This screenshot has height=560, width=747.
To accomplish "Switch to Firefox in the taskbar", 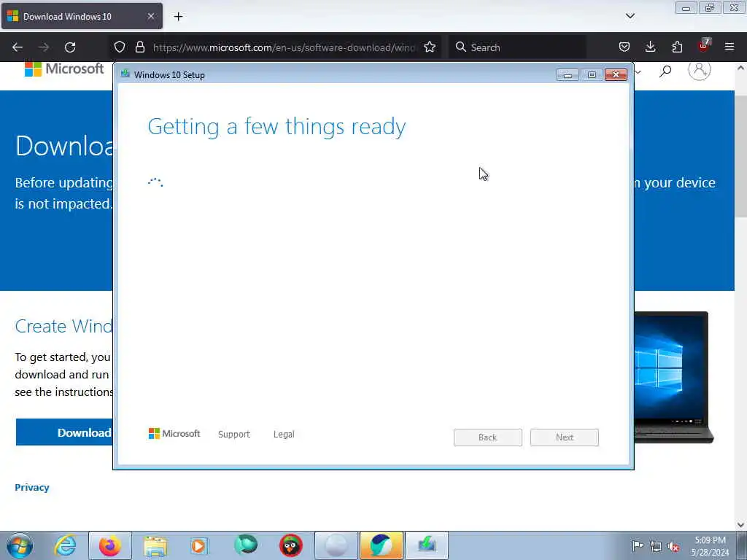I will tap(110, 545).
